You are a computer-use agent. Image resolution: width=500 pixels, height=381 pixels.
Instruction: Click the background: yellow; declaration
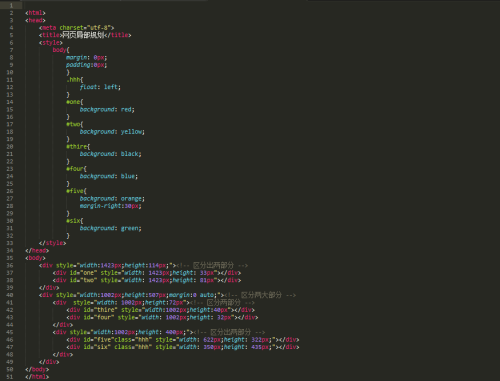pos(112,132)
